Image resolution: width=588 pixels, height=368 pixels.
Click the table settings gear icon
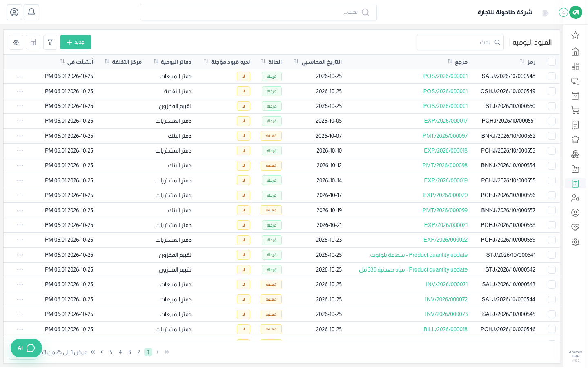16,42
